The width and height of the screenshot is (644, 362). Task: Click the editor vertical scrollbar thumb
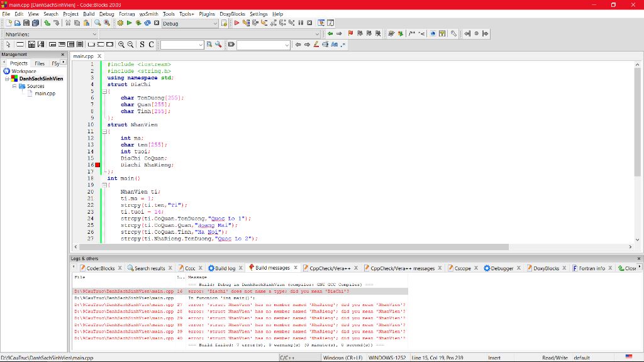pos(637,122)
